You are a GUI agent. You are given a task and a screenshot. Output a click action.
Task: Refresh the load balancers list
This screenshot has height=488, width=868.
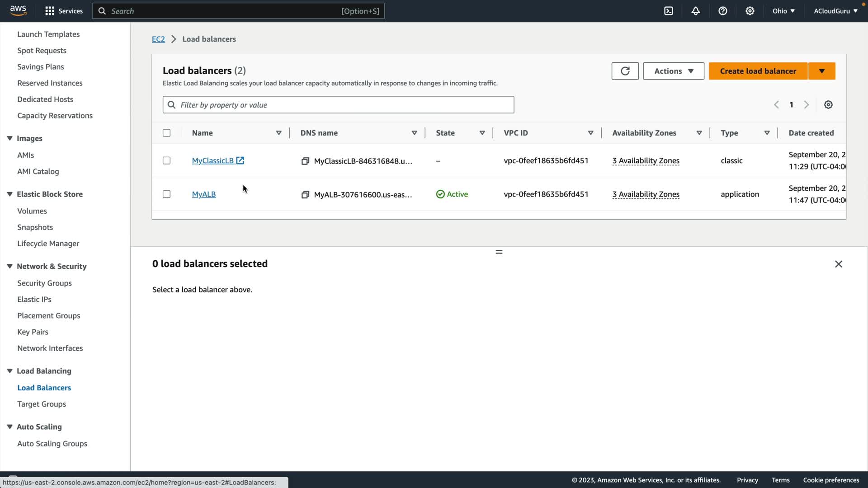[625, 71]
